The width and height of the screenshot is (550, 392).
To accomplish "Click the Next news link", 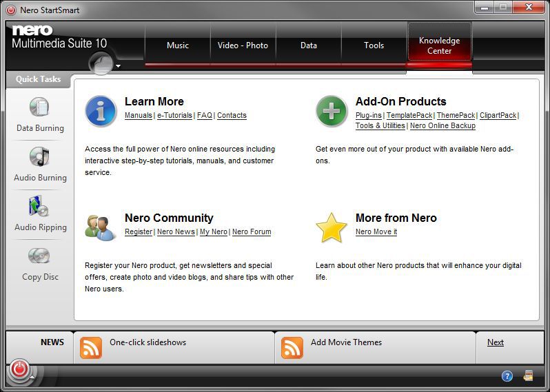I will (x=496, y=342).
